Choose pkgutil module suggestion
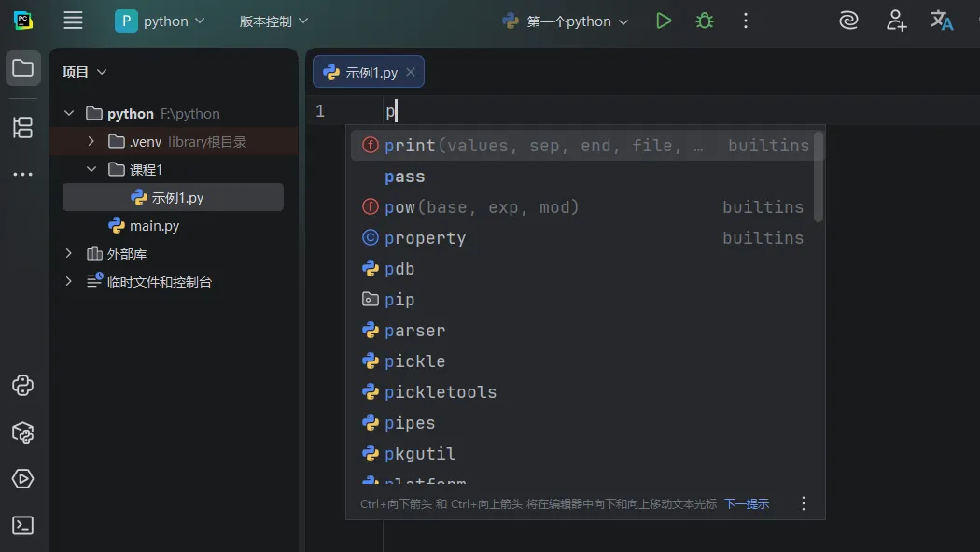Screen dimensions: 980x552 pyautogui.click(x=582, y=453)
